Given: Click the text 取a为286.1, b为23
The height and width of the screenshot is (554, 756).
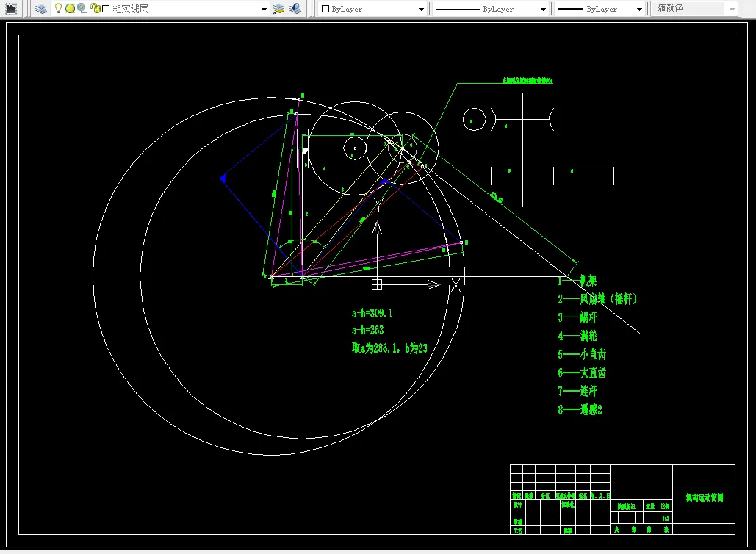Looking at the screenshot, I should pyautogui.click(x=389, y=348).
